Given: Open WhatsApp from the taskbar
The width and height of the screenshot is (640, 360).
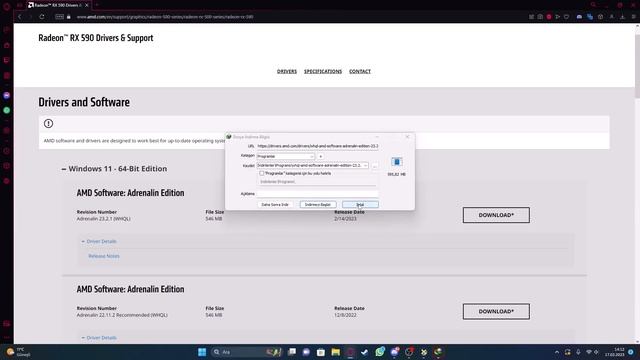Looking at the screenshot, I should tap(380, 351).
